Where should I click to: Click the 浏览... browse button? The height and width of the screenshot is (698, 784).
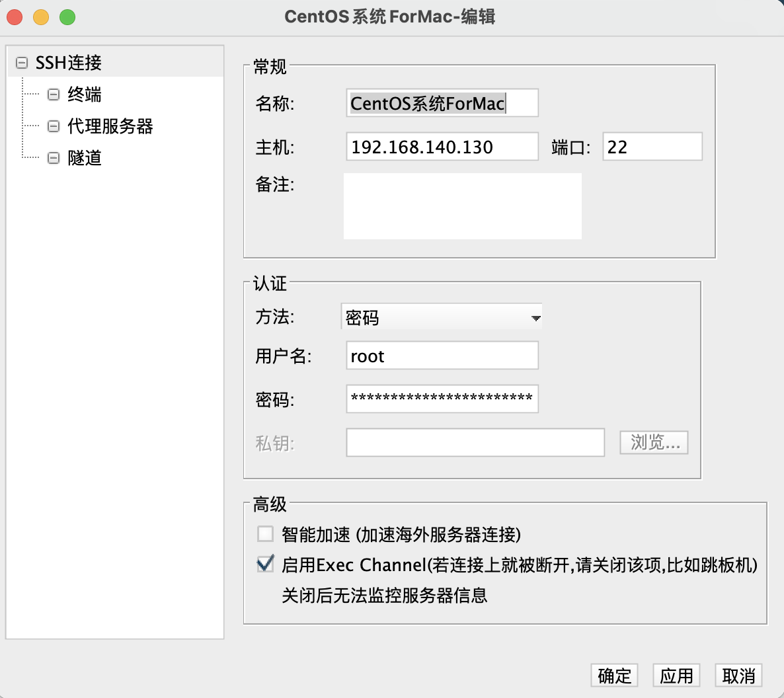pyautogui.click(x=654, y=442)
